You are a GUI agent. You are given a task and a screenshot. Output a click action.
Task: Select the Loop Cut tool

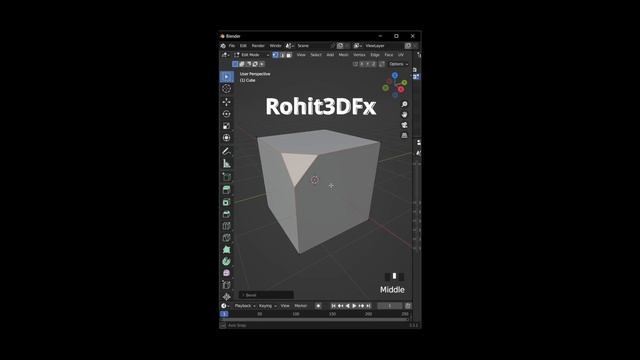click(227, 226)
